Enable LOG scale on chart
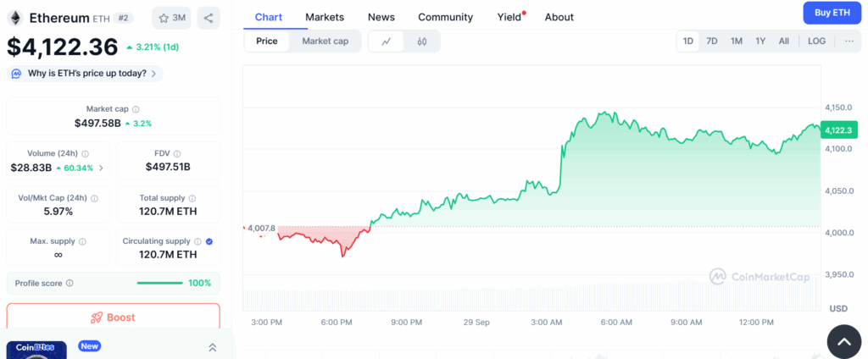 816,41
